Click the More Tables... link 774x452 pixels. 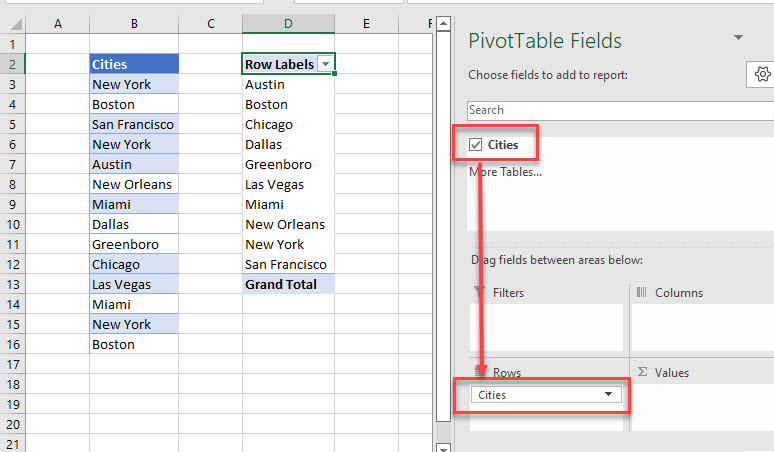505,172
